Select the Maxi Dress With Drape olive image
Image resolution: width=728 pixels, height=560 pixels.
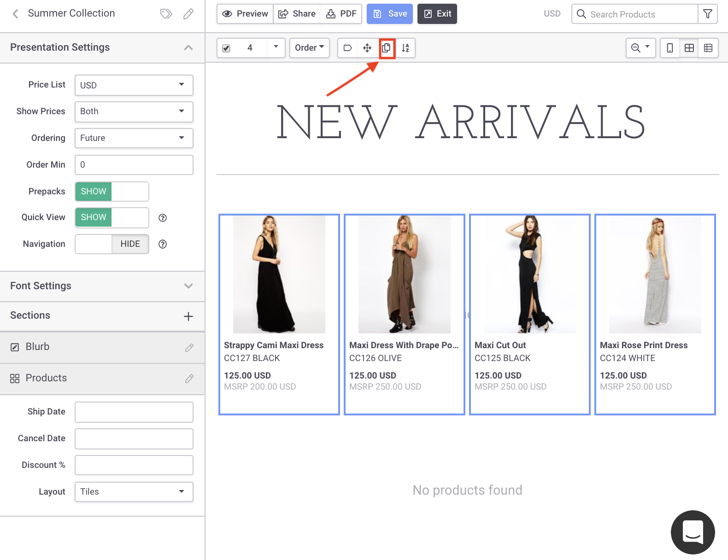pos(405,274)
